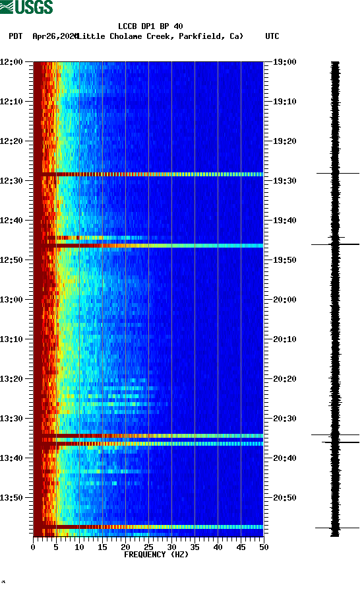Click the PDT timezone label

tap(15, 36)
